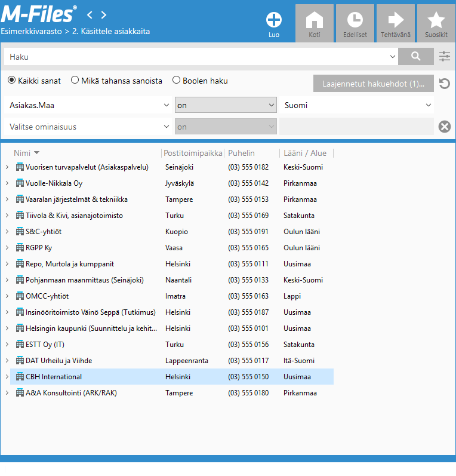Click the Laajennetut hakuehdot button
The height and width of the screenshot is (476, 456).
(x=374, y=83)
